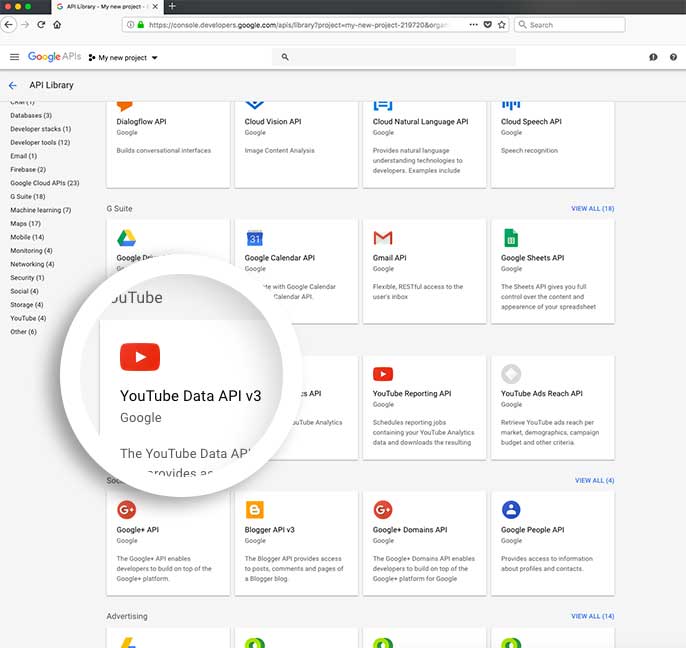Click the browser back button
The image size is (686, 648).
(x=9, y=25)
